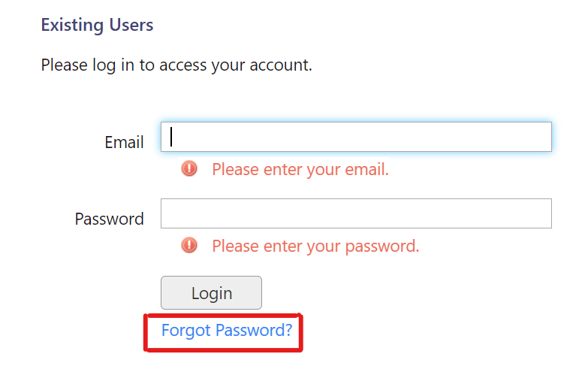Screen dimensions: 588x372
Task: Open the Forgot Password? link
Action: (x=226, y=330)
